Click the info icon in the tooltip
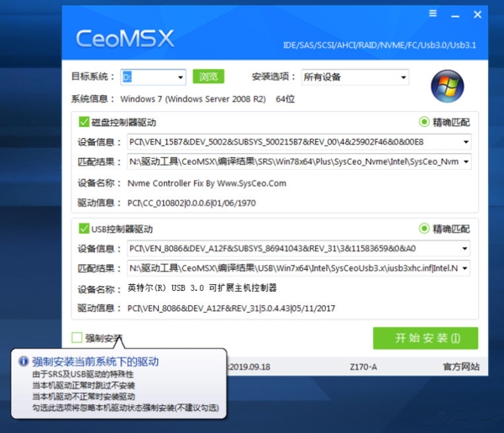The height and width of the screenshot is (433, 504). [x=24, y=362]
